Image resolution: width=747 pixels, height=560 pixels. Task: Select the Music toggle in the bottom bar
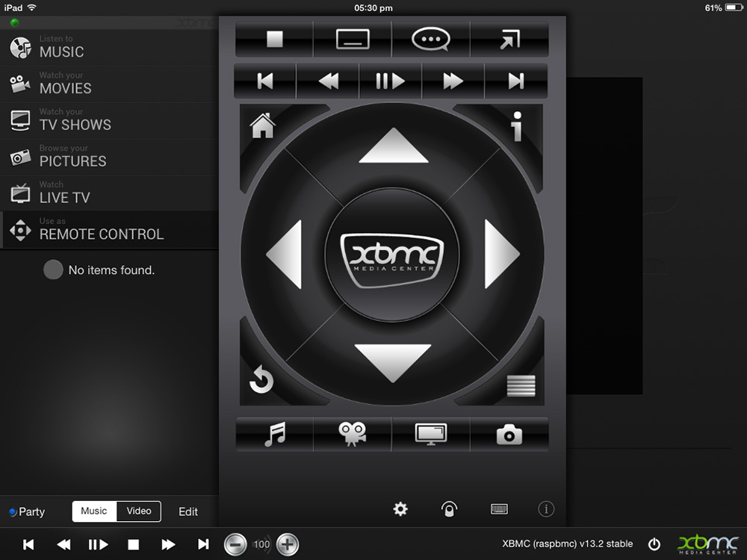(94, 511)
